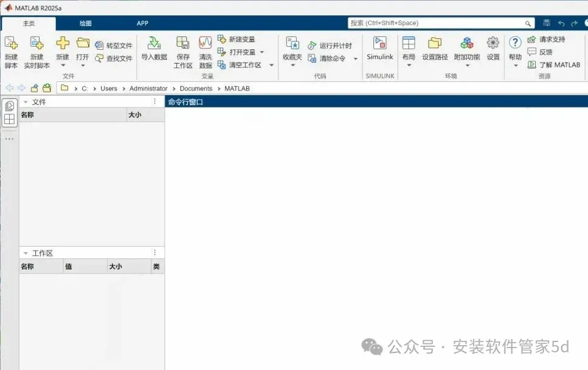Collapse the 文件 panel
This screenshot has height=370, width=588.
coord(26,102)
